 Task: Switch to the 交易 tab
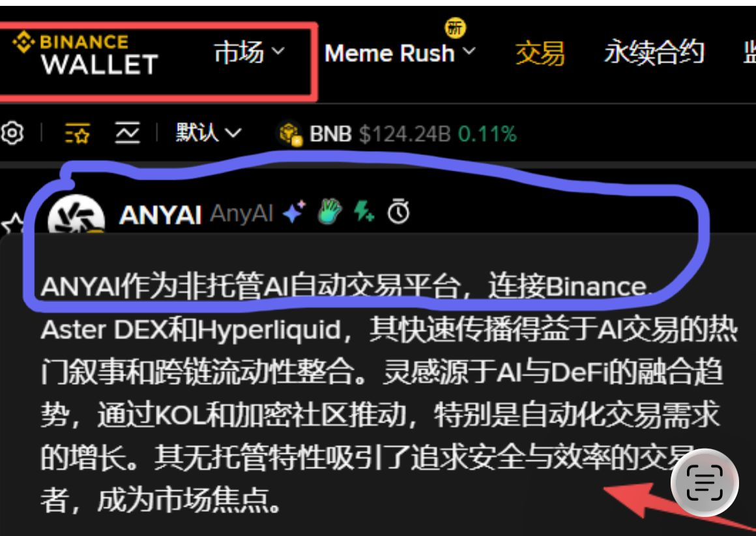[x=540, y=53]
